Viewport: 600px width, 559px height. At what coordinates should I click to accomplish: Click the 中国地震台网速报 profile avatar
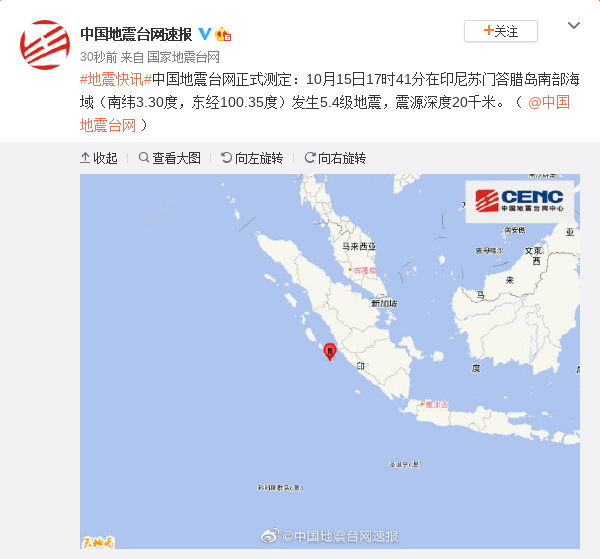(45, 45)
